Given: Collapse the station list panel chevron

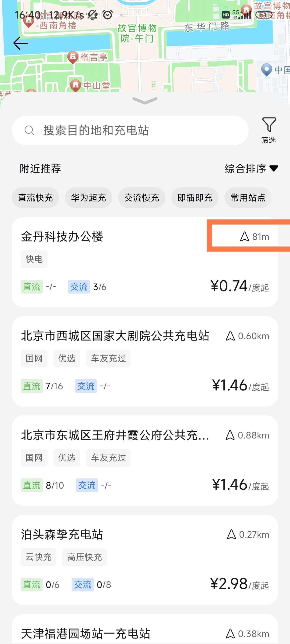Looking at the screenshot, I should (145, 101).
